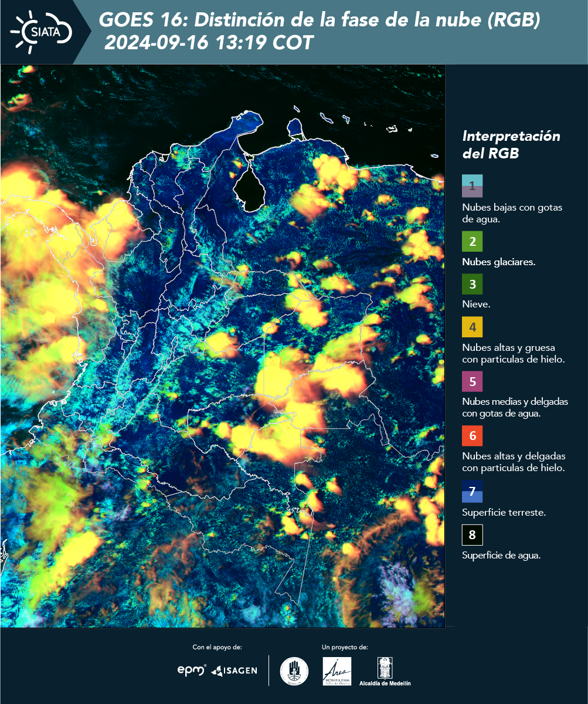This screenshot has height=704, width=588.
Task: Select the green swatch numbered 2
Action: (x=472, y=242)
